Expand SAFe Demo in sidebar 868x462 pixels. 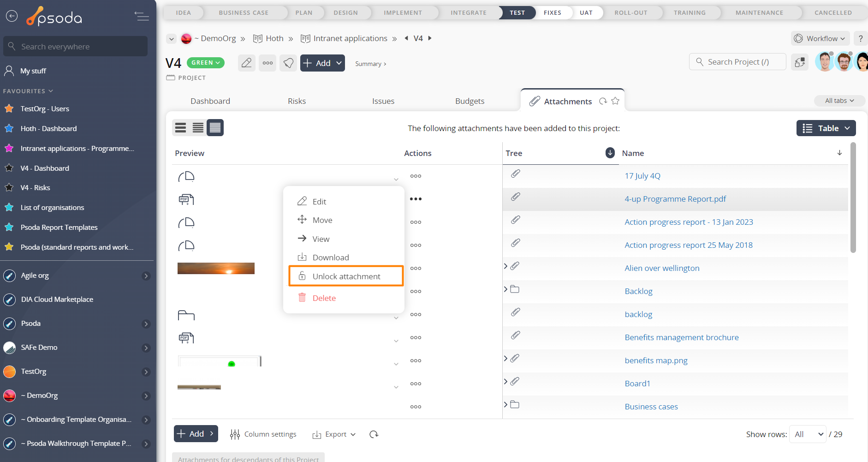point(146,348)
